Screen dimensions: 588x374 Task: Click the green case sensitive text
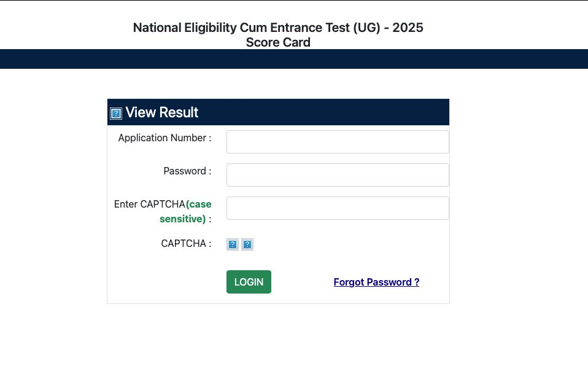point(185,212)
